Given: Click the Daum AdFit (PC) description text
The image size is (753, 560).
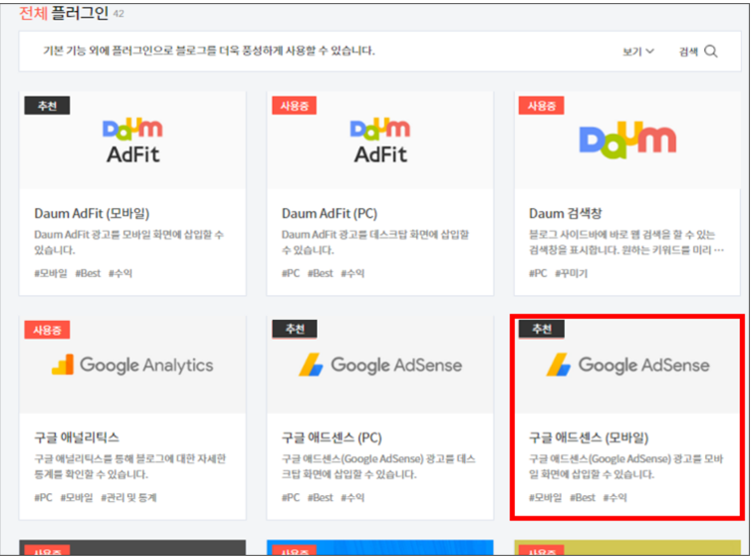Looking at the screenshot, I should click(x=376, y=242).
